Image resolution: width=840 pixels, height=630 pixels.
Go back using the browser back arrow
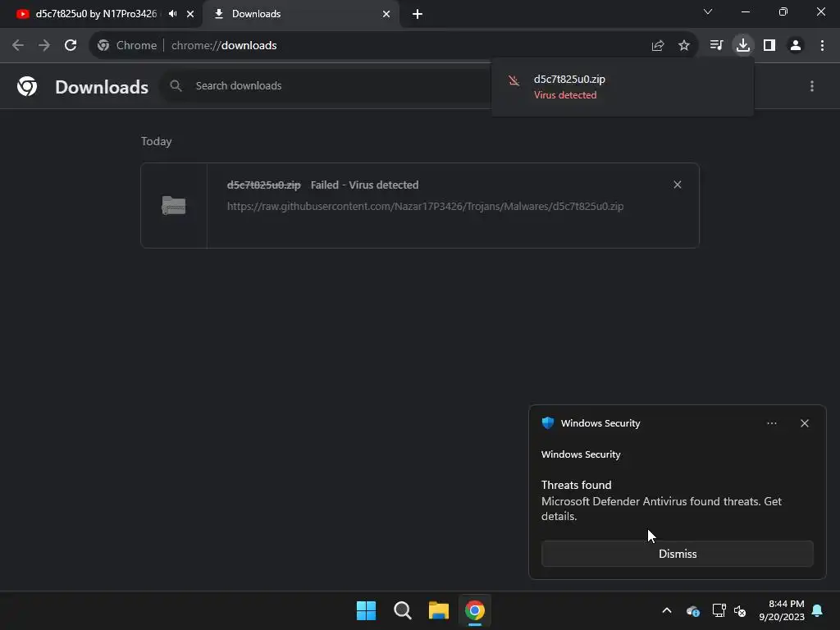18,46
